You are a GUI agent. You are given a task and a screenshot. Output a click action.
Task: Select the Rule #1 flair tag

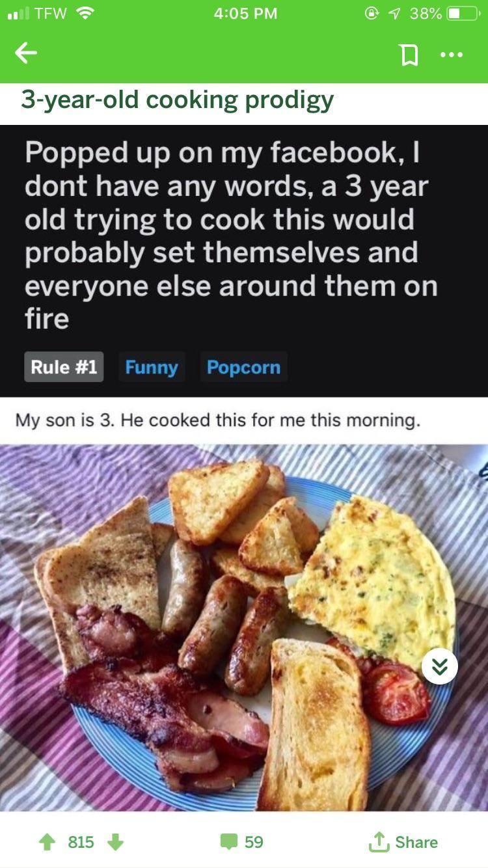coord(64,367)
